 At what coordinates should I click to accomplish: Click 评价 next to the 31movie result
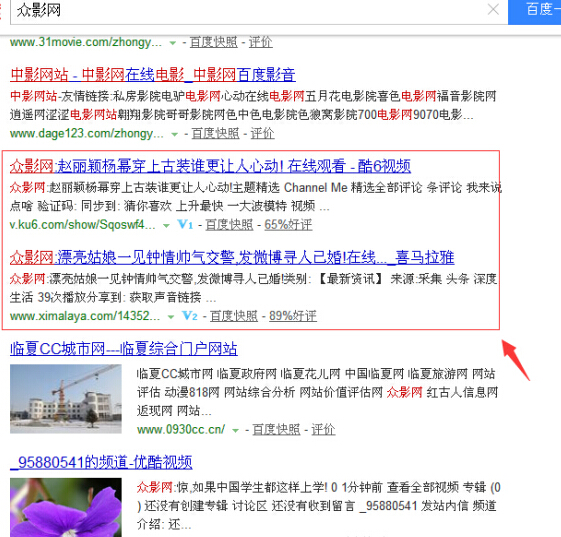click(260, 42)
